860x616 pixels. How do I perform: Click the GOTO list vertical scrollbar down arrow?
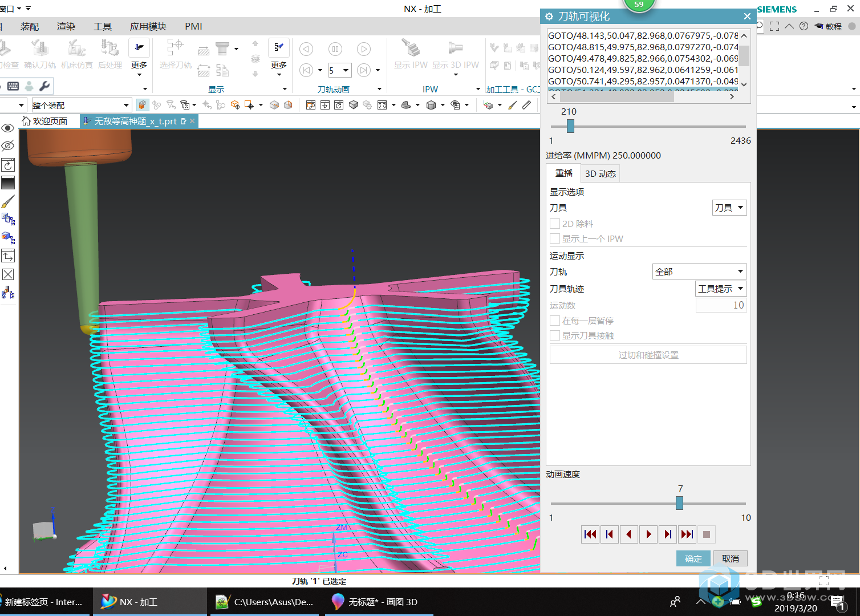pos(744,84)
